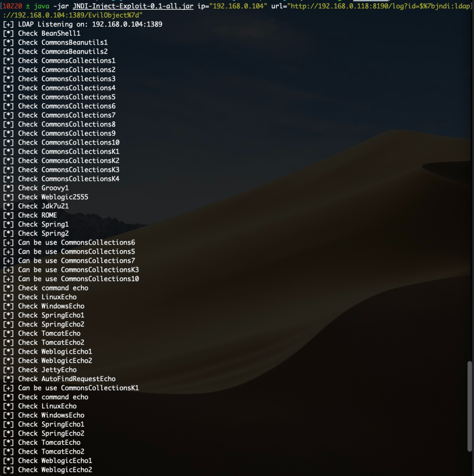474x476 pixels.
Task: Click 'Can be use CommonsCollectionsK1' result
Action: point(71,388)
